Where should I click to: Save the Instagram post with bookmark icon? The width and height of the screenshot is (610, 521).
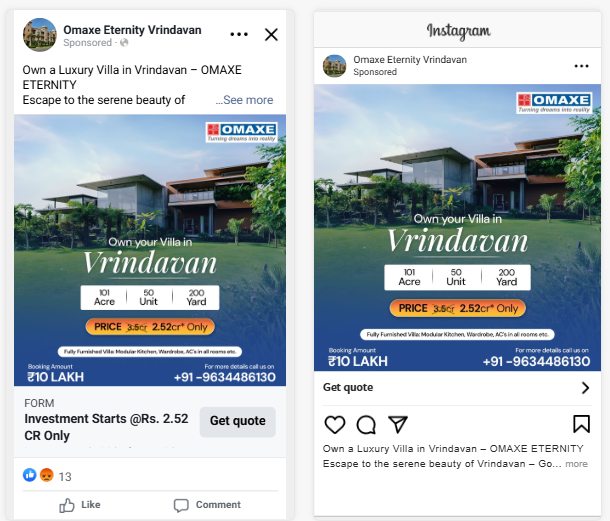(x=582, y=424)
